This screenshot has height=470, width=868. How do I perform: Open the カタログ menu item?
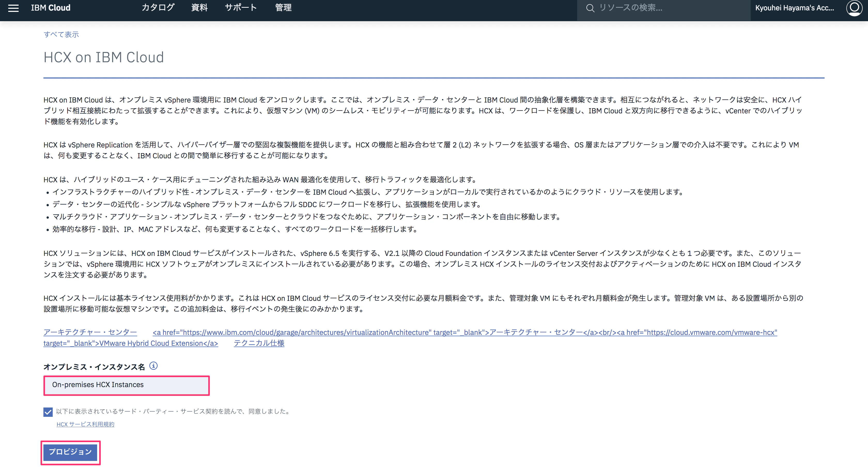[x=158, y=8]
